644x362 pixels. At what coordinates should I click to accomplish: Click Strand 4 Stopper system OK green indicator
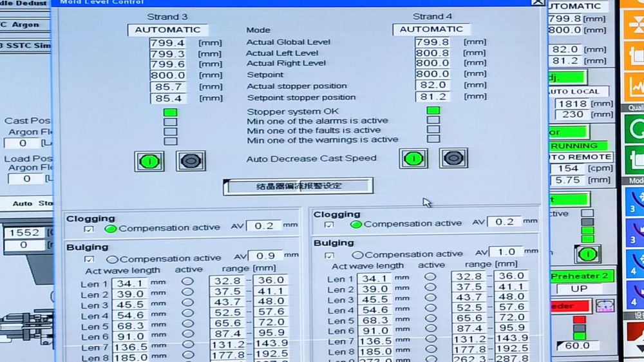coord(433,110)
